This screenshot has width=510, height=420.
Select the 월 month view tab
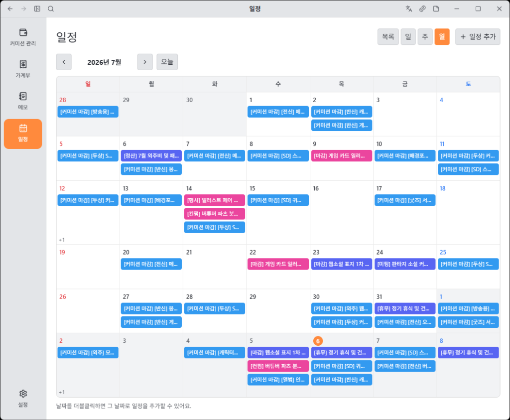tap(442, 37)
